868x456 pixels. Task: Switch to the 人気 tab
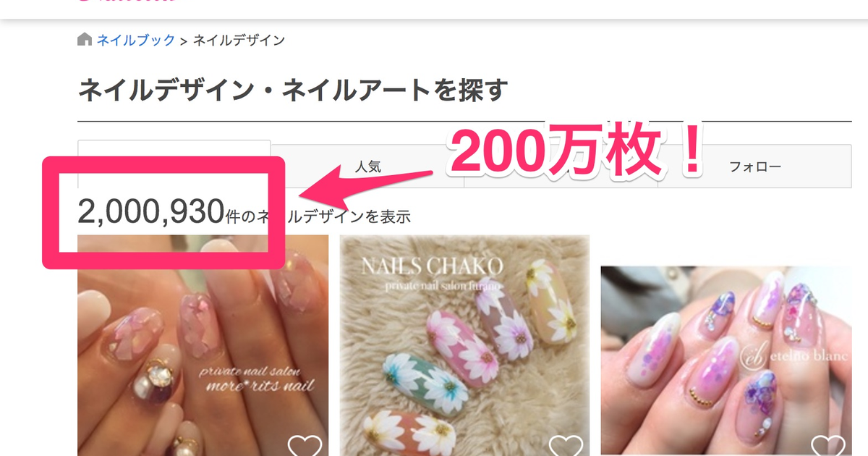[367, 166]
